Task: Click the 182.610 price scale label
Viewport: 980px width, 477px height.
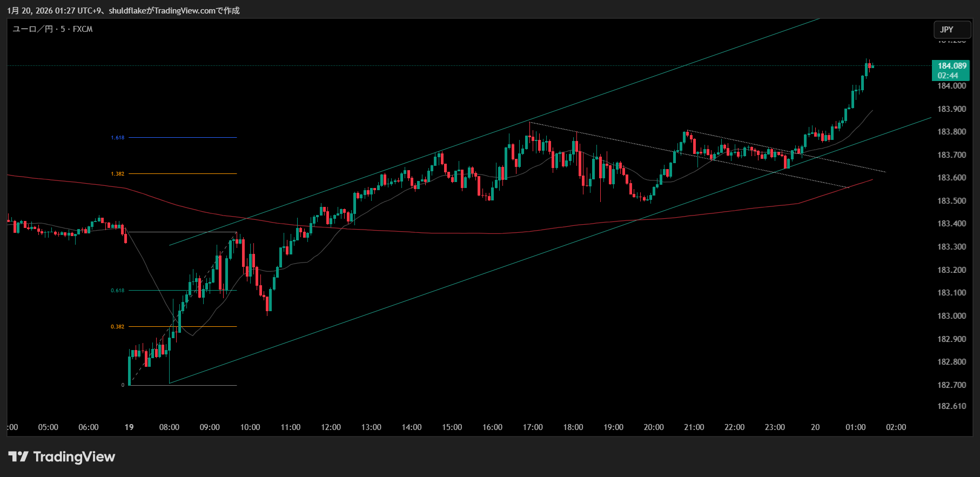Action: pyautogui.click(x=951, y=406)
